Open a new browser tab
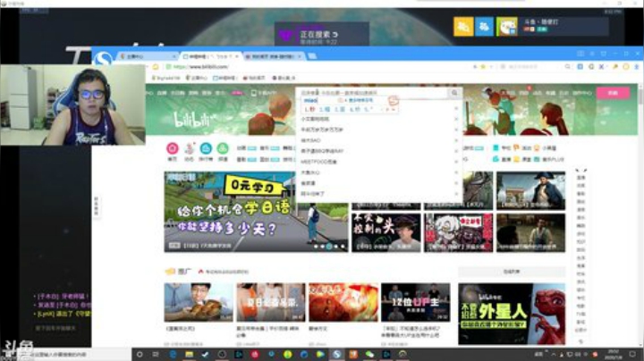This screenshot has width=644, height=361. click(x=312, y=56)
